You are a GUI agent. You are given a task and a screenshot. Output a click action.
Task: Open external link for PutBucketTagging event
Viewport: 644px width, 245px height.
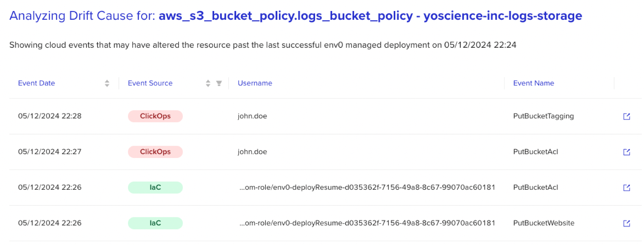click(626, 116)
